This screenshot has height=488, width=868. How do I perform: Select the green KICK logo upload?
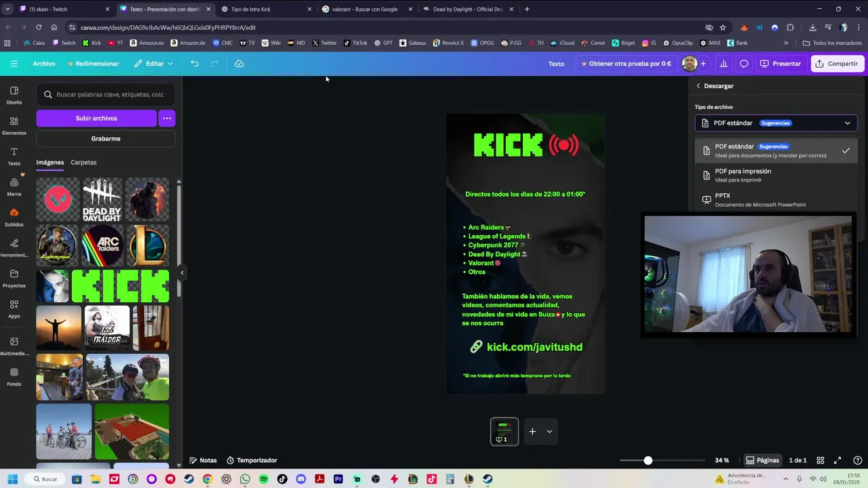coord(121,285)
